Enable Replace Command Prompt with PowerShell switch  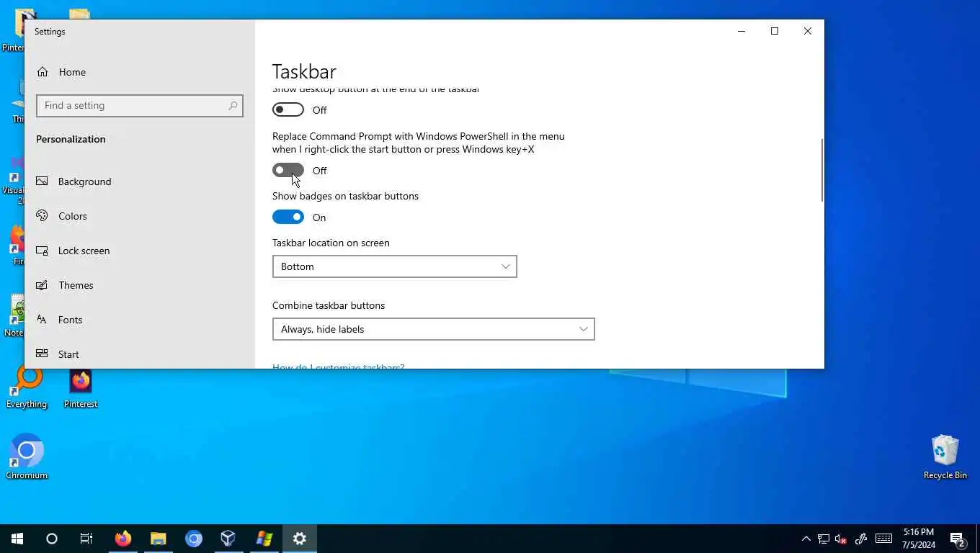click(x=288, y=170)
